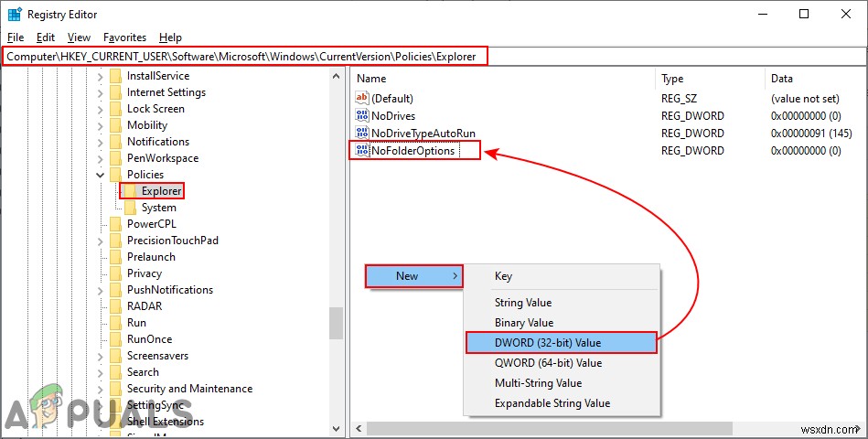Choose QWORD (64-bit) Value from submenu
The height and width of the screenshot is (439, 868).
[x=562, y=362]
